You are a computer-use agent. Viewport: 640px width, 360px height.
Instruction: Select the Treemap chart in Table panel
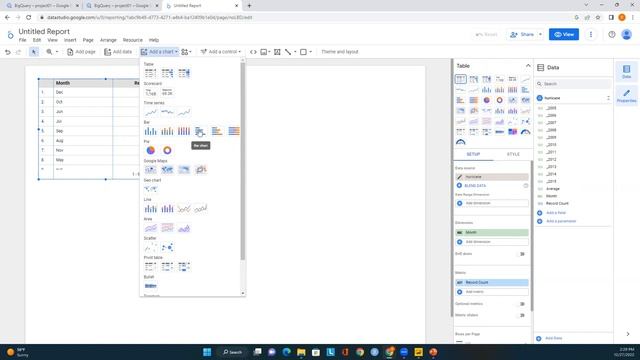point(513,132)
